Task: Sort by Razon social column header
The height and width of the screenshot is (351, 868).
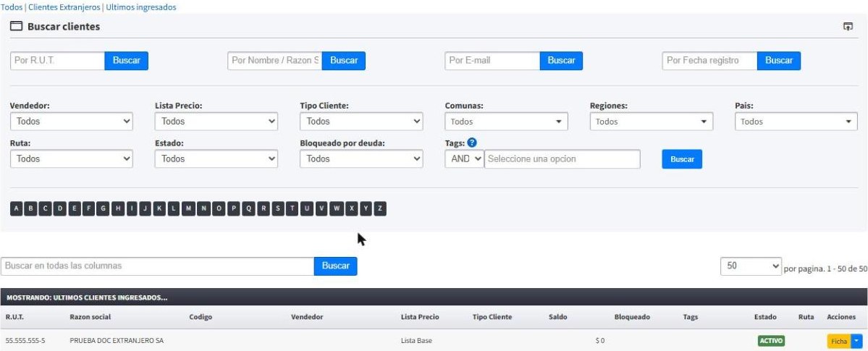Action: [x=90, y=317]
